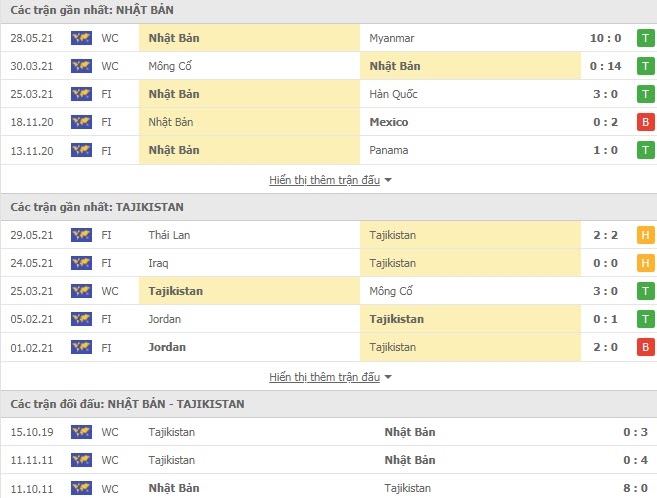
Task: Click orange H badge on Thái Lan row
Action: 646,235
